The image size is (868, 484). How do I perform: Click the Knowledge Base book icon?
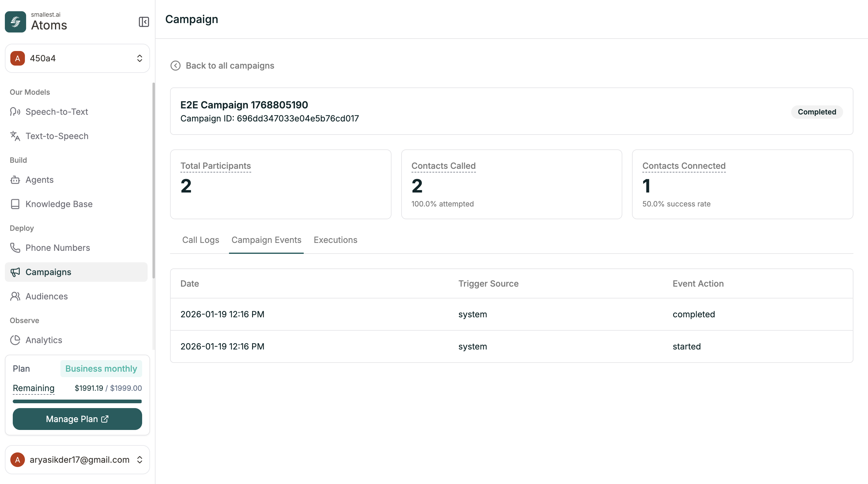pyautogui.click(x=15, y=204)
